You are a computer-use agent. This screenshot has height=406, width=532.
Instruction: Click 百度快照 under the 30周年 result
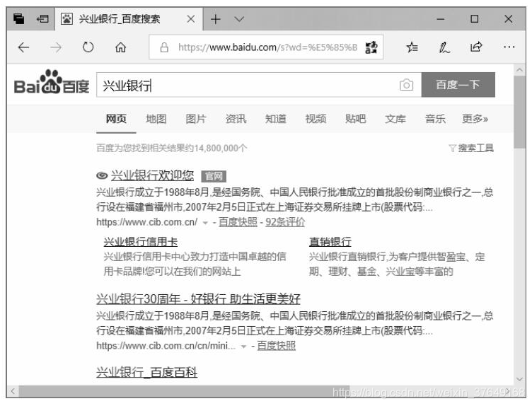pos(276,346)
